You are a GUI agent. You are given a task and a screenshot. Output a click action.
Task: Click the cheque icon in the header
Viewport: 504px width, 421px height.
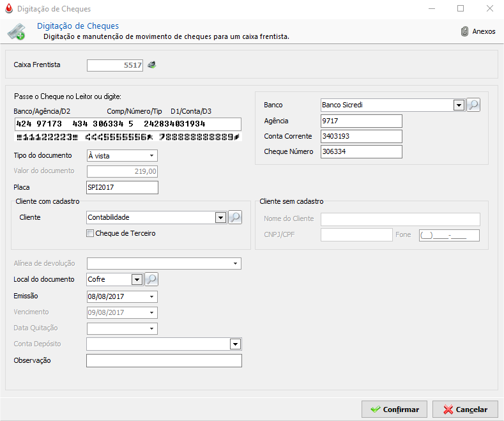[17, 31]
